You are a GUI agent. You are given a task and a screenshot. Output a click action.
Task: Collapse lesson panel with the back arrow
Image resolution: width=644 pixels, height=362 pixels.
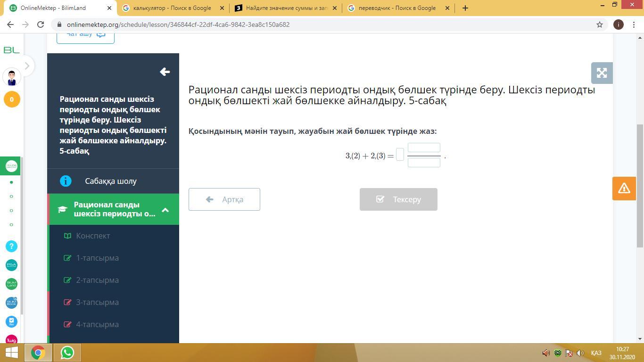[165, 72]
